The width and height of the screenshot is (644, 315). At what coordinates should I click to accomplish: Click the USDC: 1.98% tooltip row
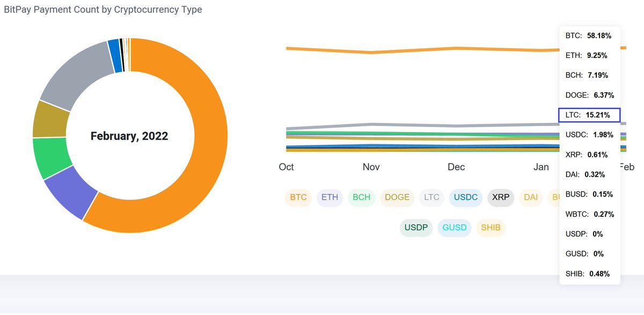pos(589,135)
